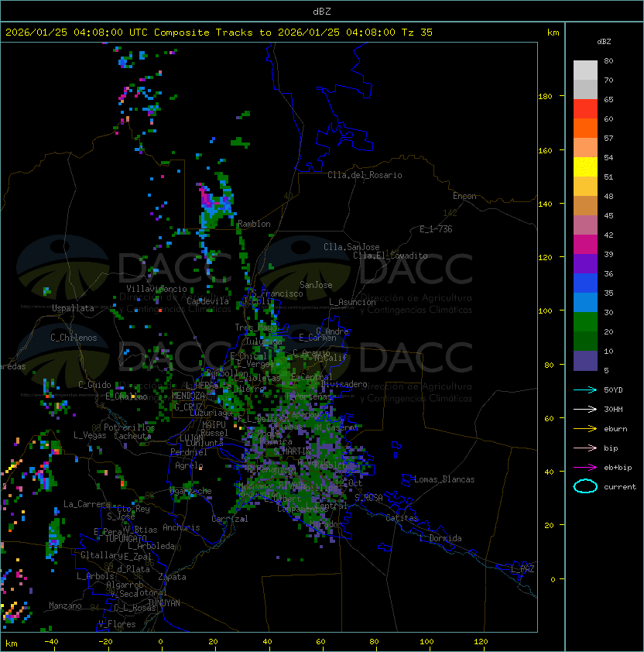Click the L_PAZ label at map edge
Viewport: 644px width, 652px height.
[522, 569]
